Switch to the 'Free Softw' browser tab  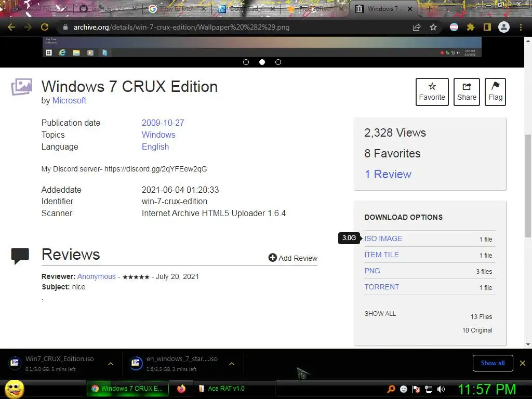315,8
